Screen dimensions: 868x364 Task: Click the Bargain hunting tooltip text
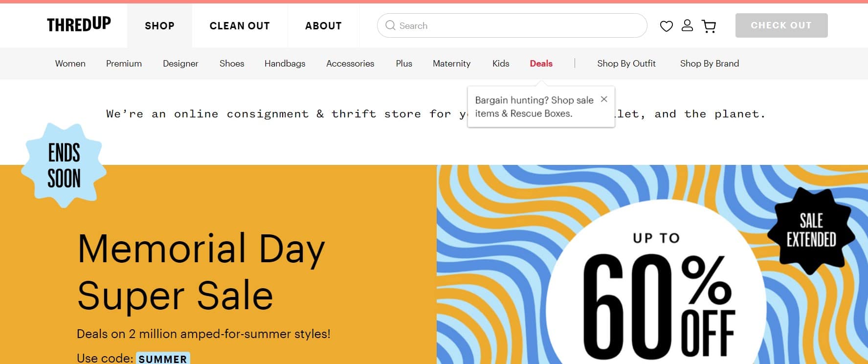(x=534, y=107)
